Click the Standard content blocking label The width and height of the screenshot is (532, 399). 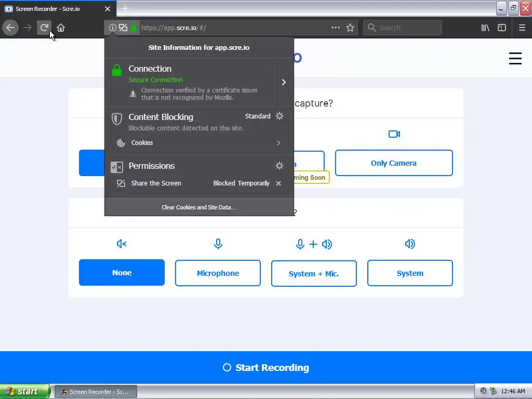[258, 116]
